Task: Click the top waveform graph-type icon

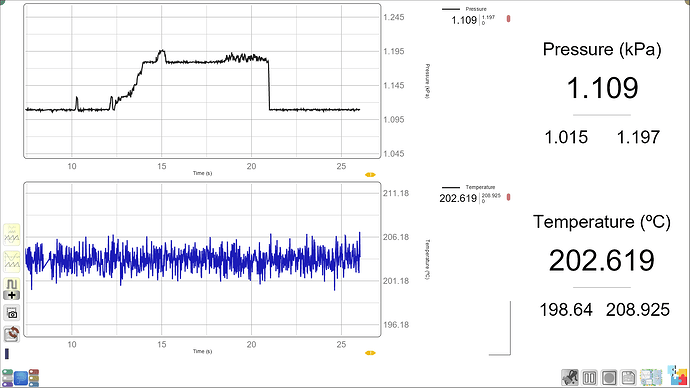Action: point(12,234)
